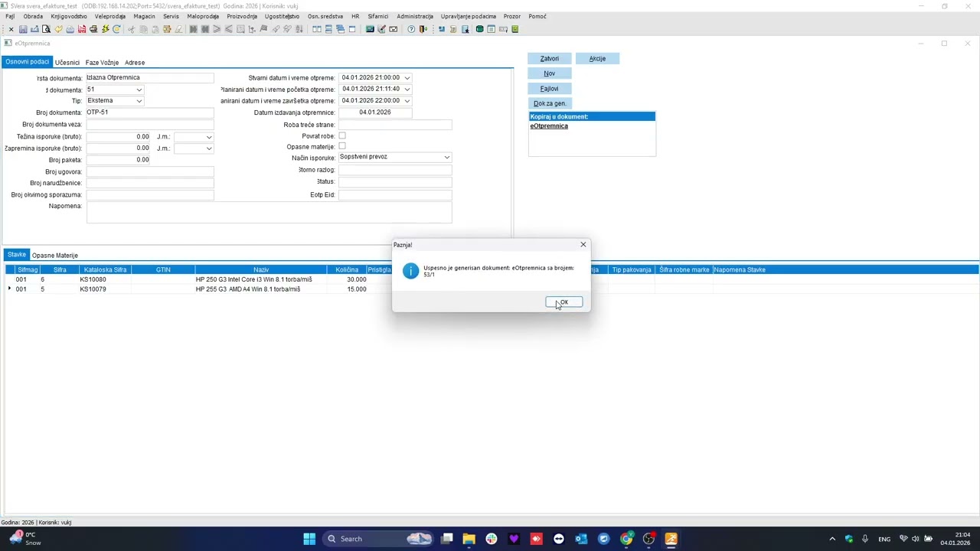Open planned start date 21:11:40 dropdown
Image resolution: width=980 pixels, height=551 pixels.
pyautogui.click(x=407, y=89)
